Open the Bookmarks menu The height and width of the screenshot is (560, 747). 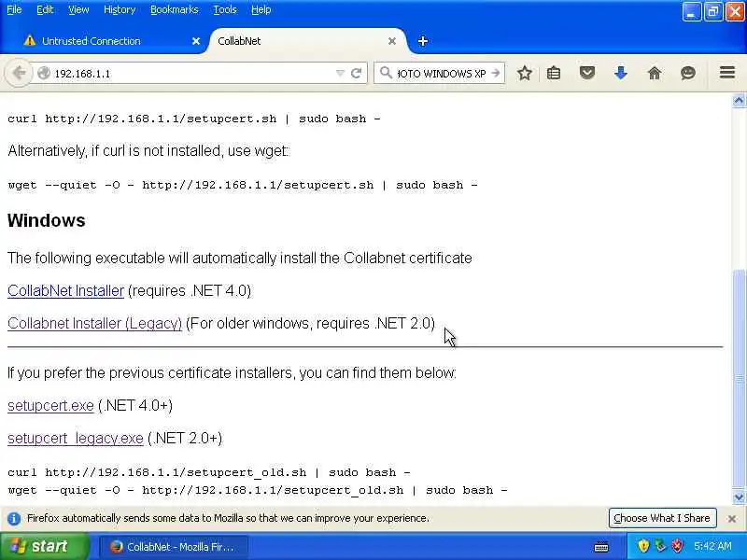click(174, 9)
